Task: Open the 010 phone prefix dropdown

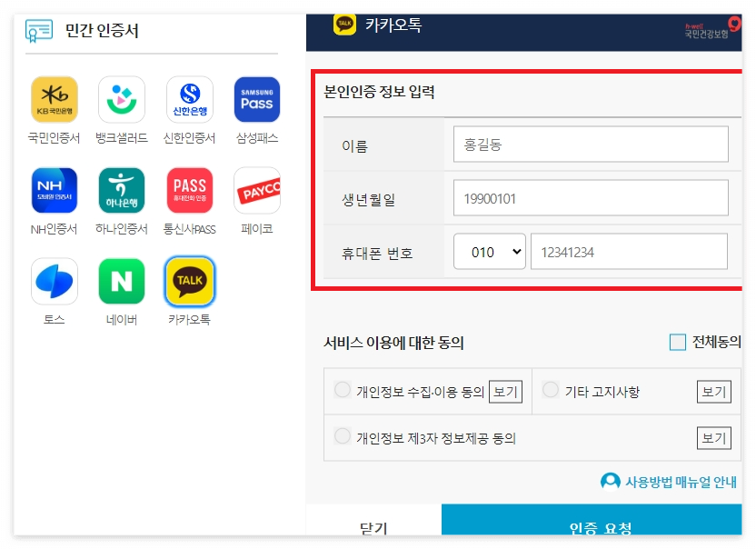Action: (x=490, y=252)
